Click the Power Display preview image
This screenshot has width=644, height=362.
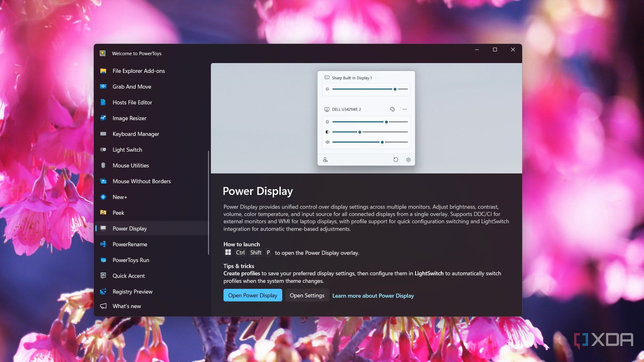click(366, 118)
